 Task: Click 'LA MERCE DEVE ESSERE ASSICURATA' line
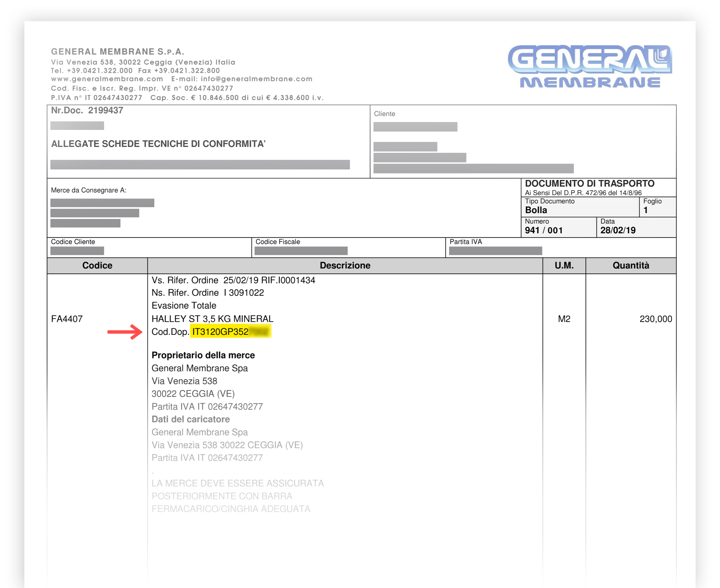tap(238, 483)
